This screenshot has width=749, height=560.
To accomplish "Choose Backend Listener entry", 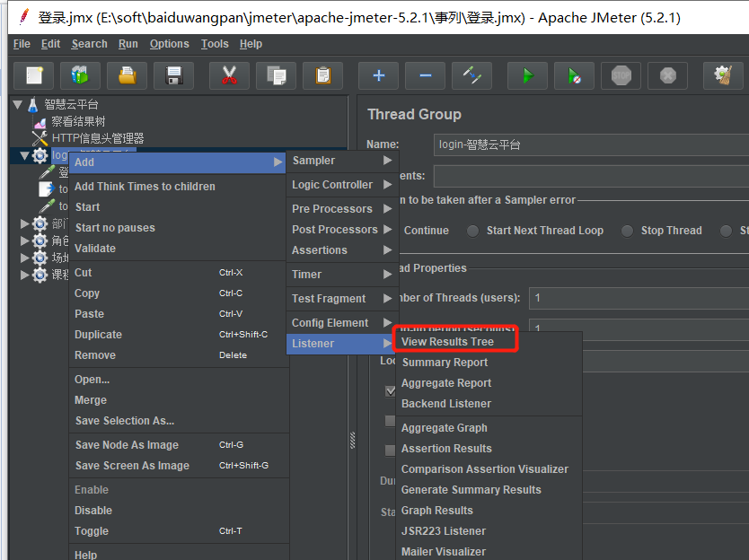I will point(489,404).
